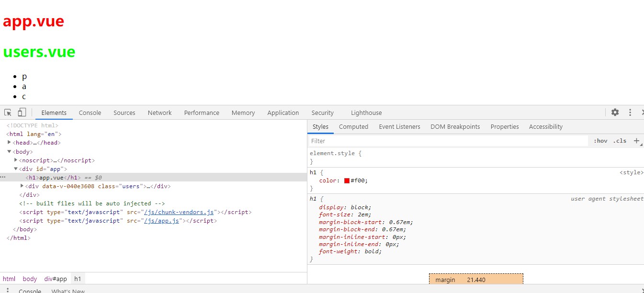This screenshot has height=293, width=644.
Task: Open DevTools settings gear
Action: (615, 113)
